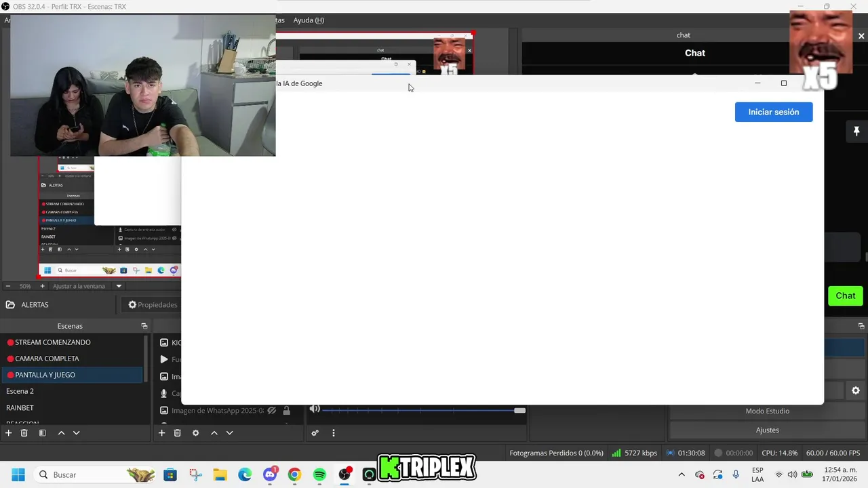
Task: Open audio mixer three-dots menu
Action: click(333, 433)
